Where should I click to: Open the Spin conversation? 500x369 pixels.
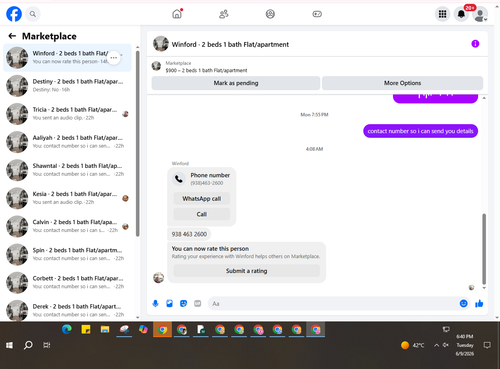tap(67, 254)
